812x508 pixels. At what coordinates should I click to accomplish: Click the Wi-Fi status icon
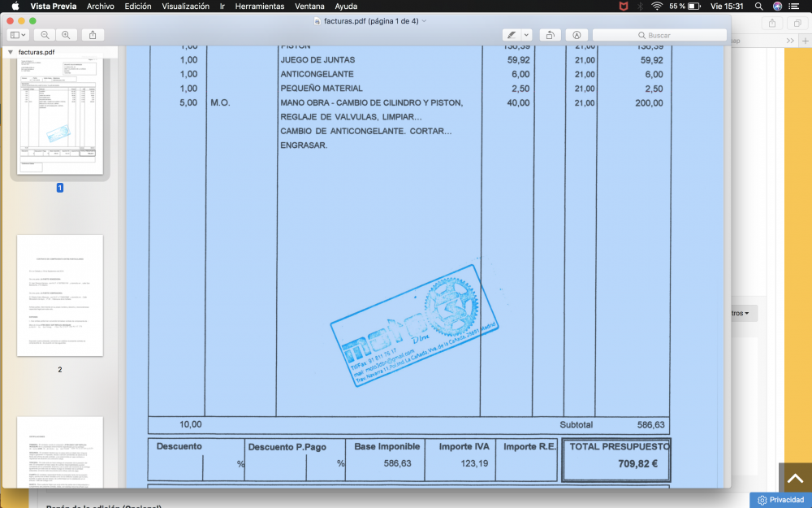point(656,6)
